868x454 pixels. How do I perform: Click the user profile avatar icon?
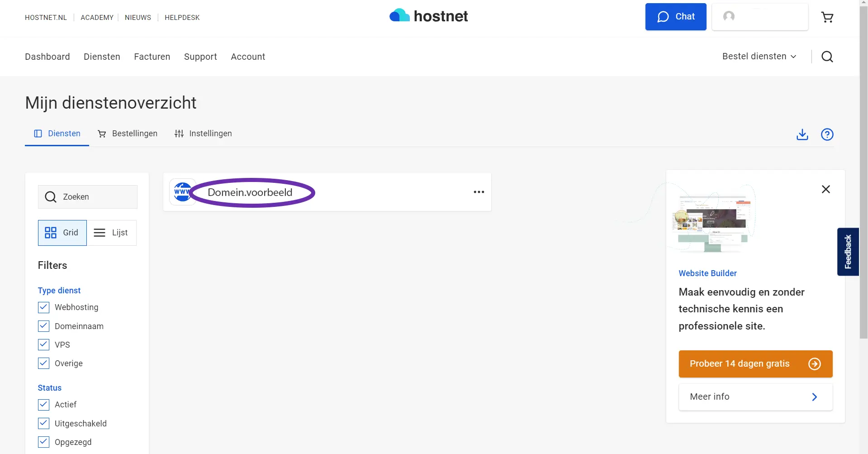(729, 17)
